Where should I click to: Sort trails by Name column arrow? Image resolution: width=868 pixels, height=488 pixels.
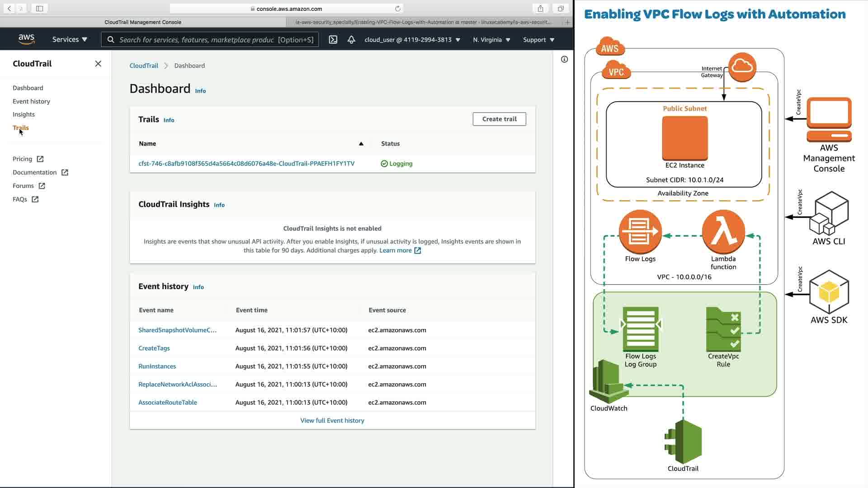coord(361,144)
